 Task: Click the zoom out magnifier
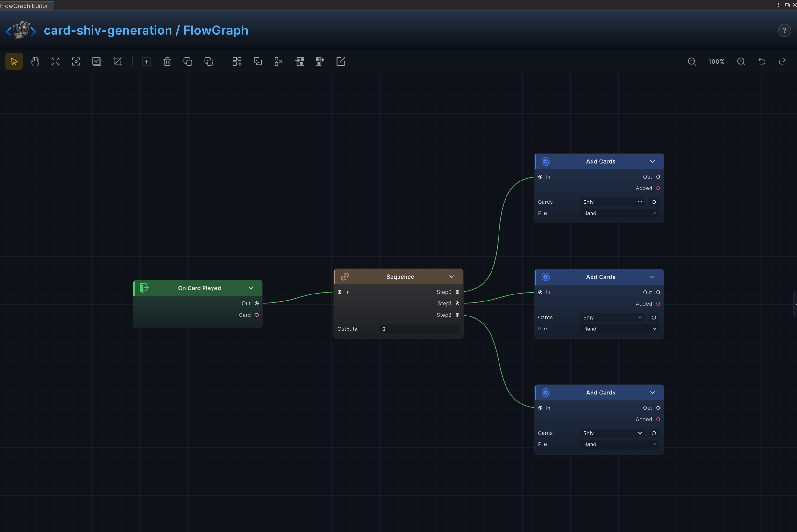[x=692, y=61]
